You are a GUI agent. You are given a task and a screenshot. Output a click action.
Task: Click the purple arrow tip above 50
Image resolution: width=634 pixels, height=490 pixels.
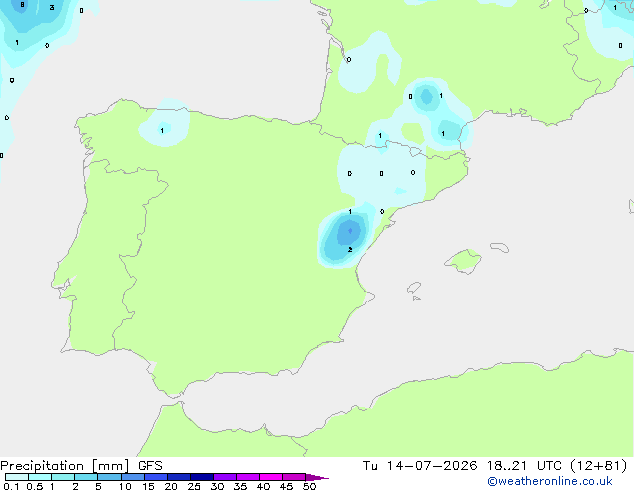(317, 477)
